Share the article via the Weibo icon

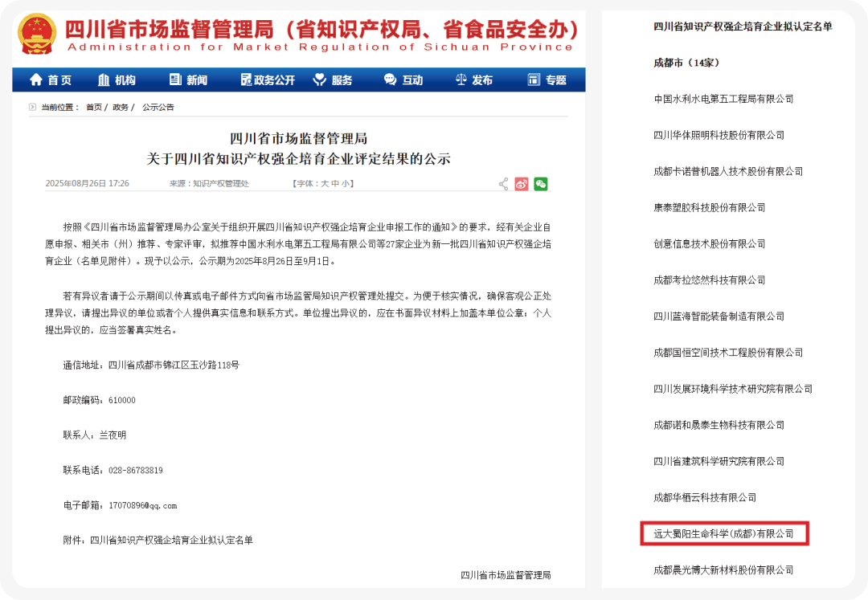tap(522, 184)
